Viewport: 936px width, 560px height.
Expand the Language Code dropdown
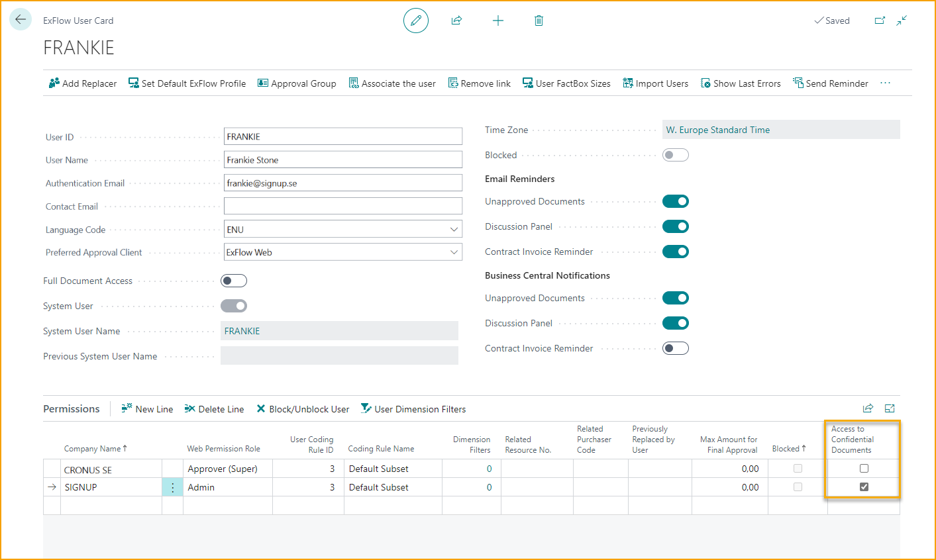coord(454,230)
